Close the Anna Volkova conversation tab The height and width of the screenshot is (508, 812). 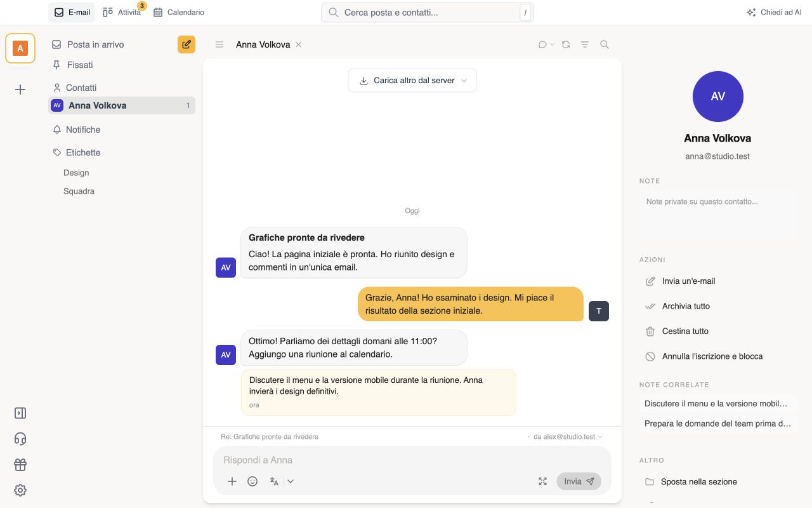click(299, 44)
